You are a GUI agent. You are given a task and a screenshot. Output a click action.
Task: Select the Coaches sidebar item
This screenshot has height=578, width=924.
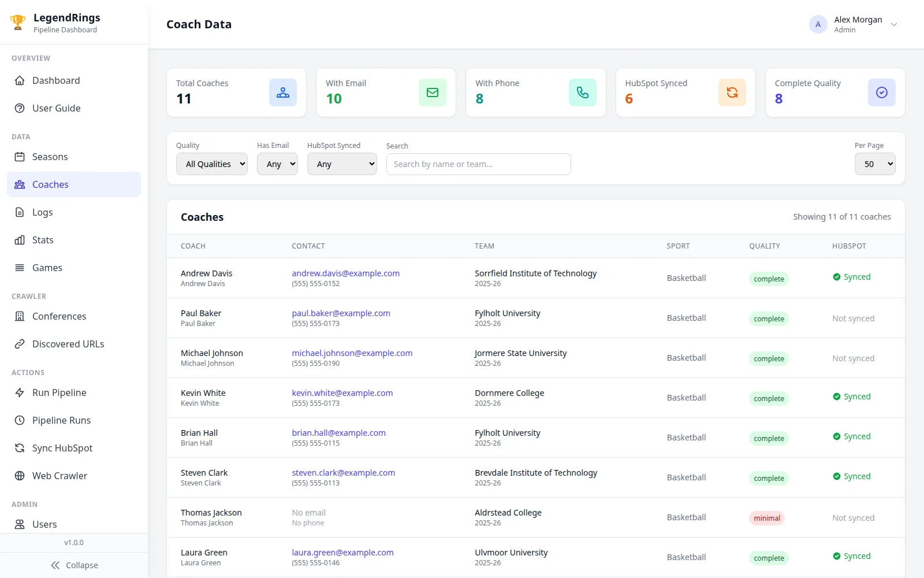(74, 184)
